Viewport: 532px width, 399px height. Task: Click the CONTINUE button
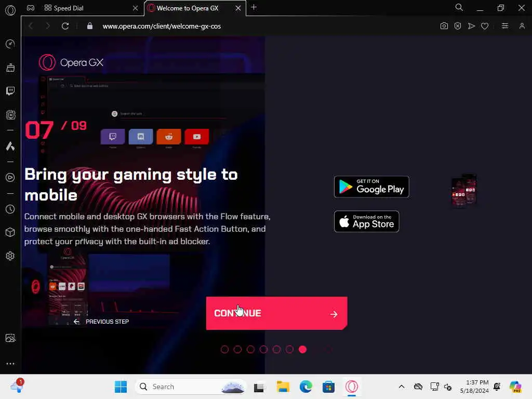pos(276,313)
